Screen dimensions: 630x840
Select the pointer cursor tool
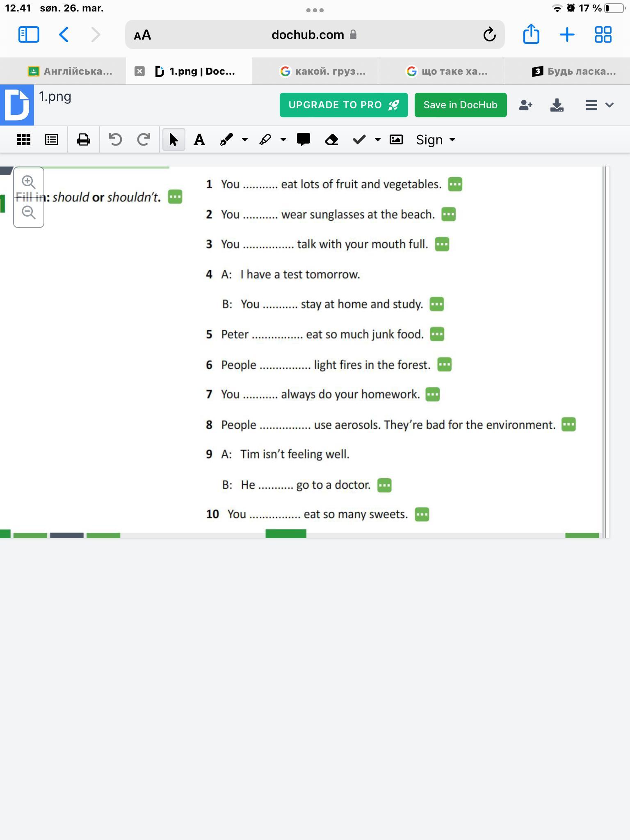pyautogui.click(x=173, y=140)
